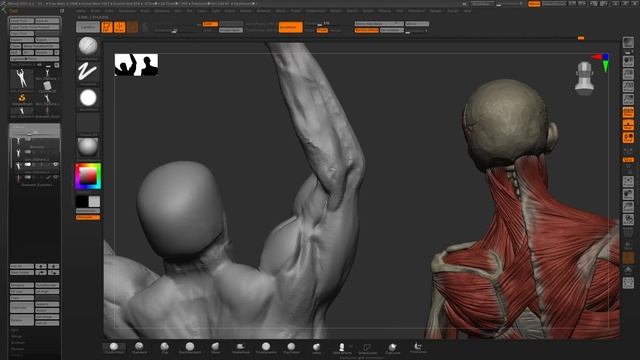Click the silhouette reference image thumbnail
This screenshot has width=640, height=360.
[x=136, y=64]
